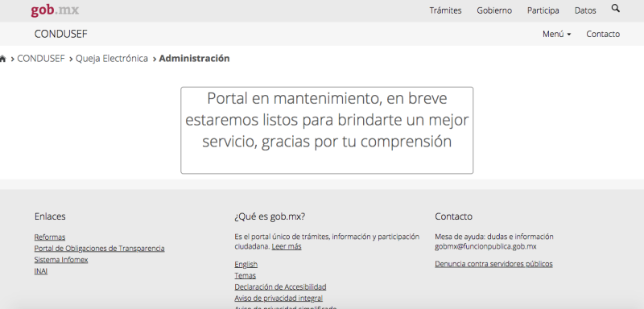Visit the Sistema Infomex link

tap(61, 260)
